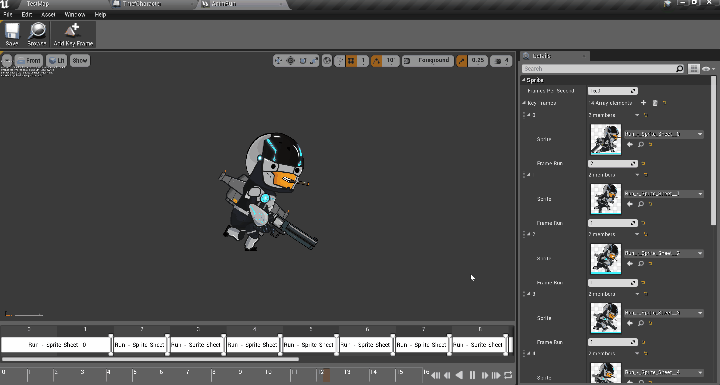Open key frame 1 sprite asset dropdown
Viewport: 720px width, 385px height.
coord(664,194)
